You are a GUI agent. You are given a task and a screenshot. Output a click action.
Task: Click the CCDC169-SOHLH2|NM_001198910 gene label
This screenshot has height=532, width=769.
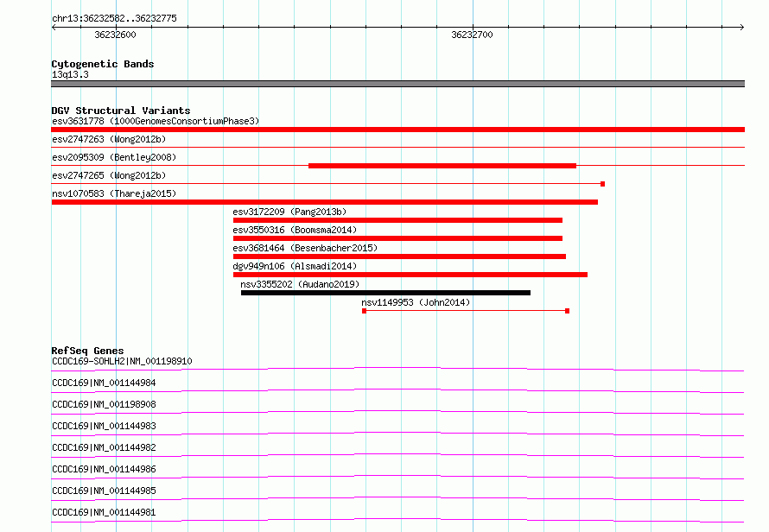tap(122, 361)
